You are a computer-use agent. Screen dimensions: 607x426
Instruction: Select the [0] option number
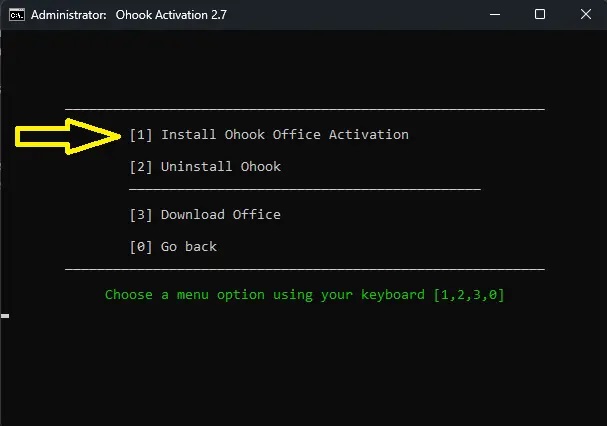(x=141, y=247)
